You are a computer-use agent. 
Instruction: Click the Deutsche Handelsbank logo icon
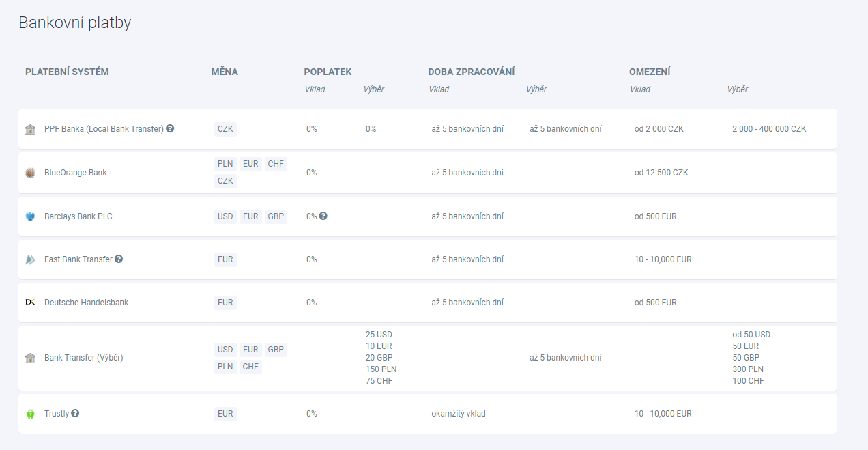pos(30,303)
